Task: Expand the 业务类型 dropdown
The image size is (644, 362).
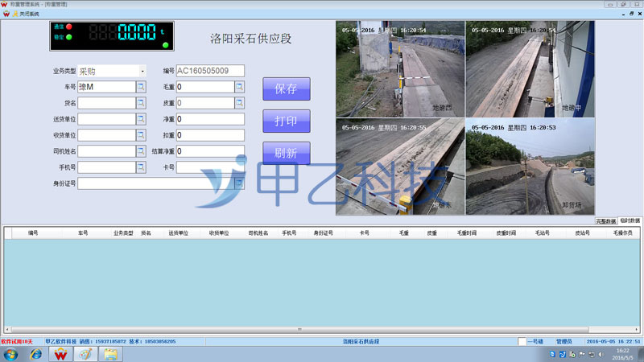Action: (142, 71)
